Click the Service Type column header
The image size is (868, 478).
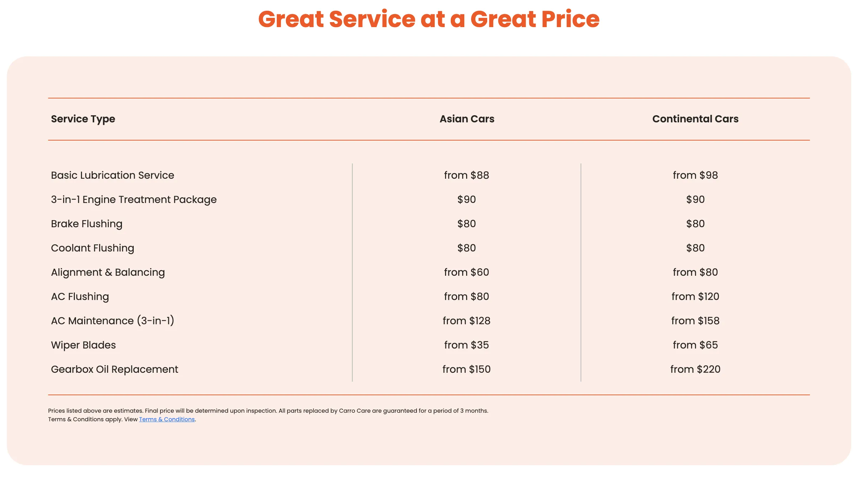pos(83,119)
